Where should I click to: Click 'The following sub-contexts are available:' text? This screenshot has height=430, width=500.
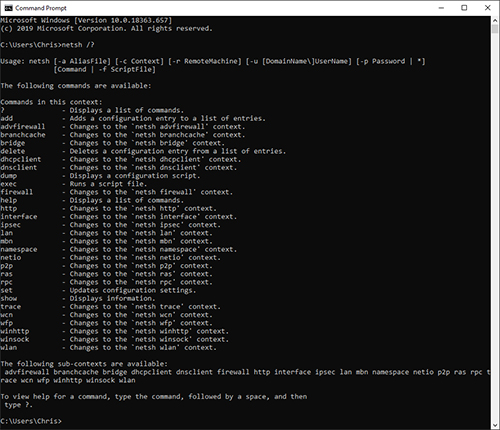tap(84, 364)
